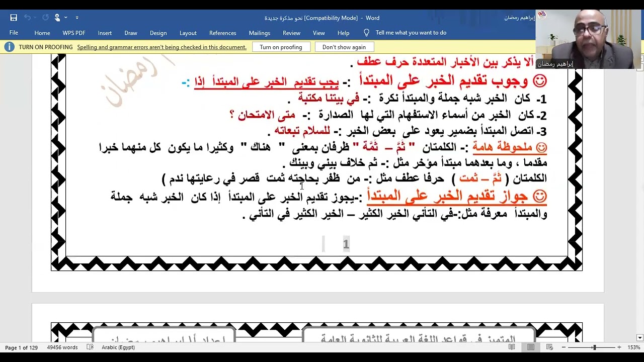Switch to Read Mode view

pos(512,347)
